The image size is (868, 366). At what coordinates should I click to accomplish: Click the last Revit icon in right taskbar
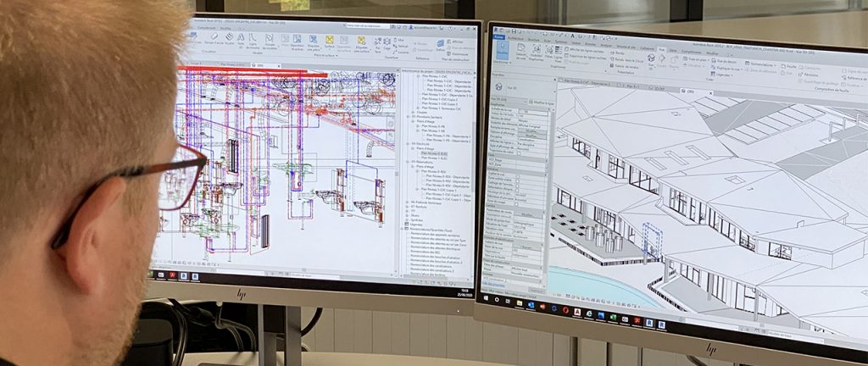[x=661, y=324]
